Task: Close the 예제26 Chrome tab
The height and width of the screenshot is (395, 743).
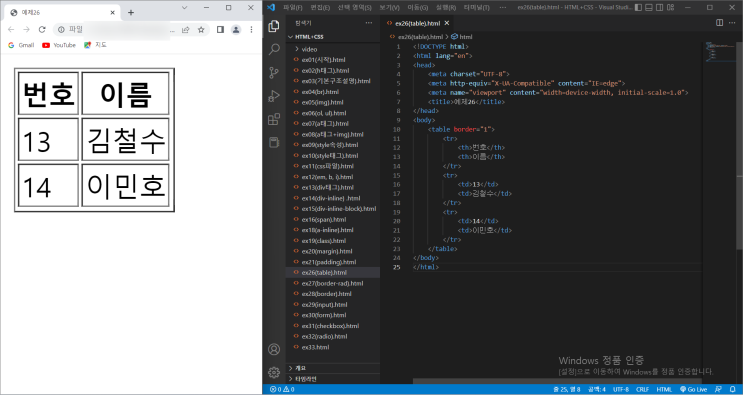Action: tap(112, 12)
